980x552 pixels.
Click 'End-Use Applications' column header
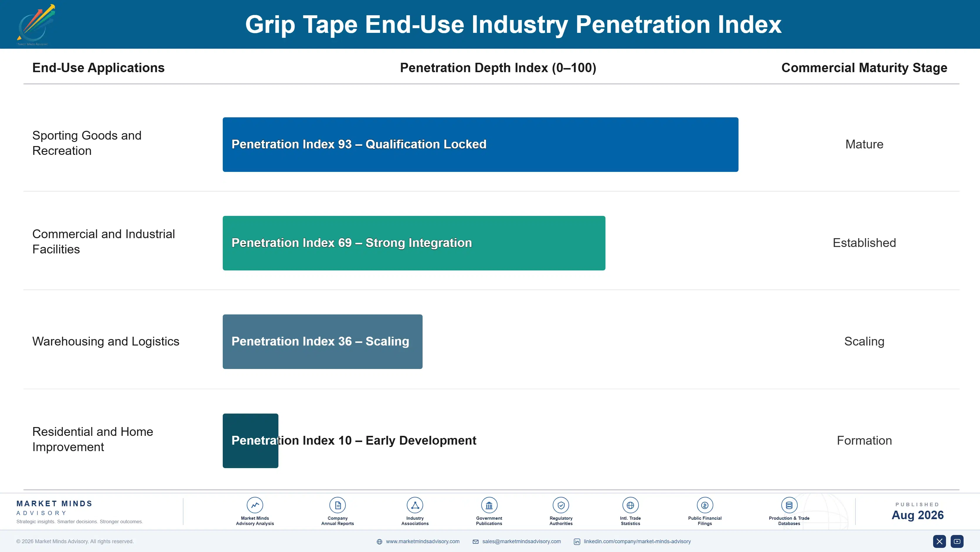(98, 68)
